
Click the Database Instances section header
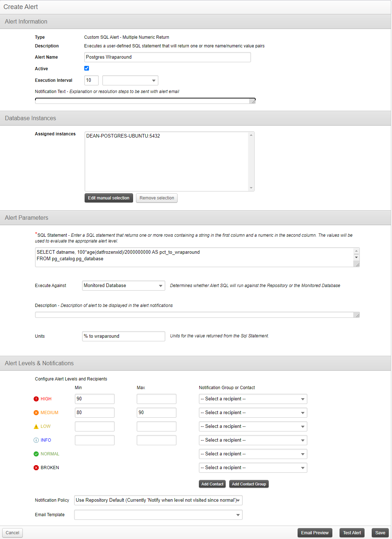[x=196, y=118]
